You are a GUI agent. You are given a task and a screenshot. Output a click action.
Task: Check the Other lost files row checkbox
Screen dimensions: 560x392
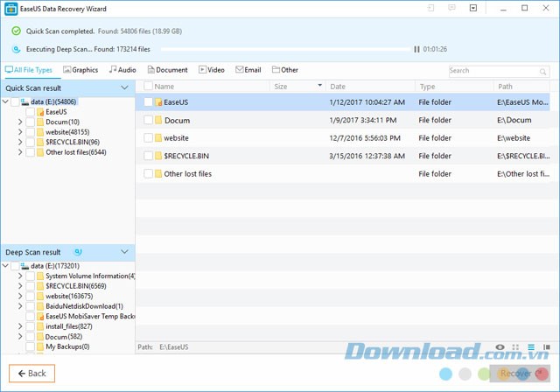[x=148, y=174]
